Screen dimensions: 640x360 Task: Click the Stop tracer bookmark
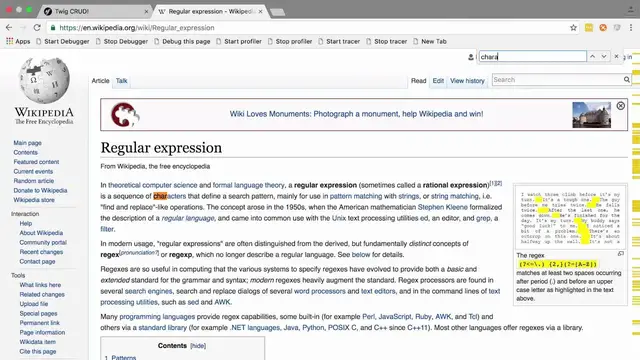tap(387, 41)
